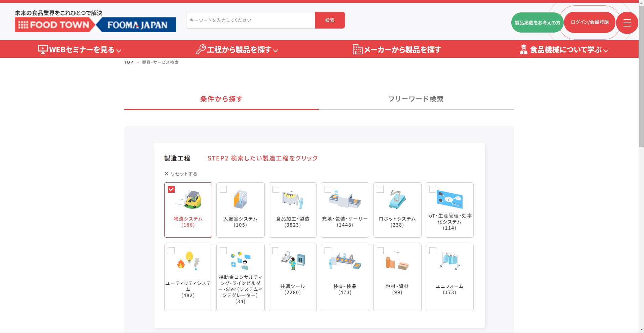This screenshot has height=333, width=644.
Task: Click the building icon beside メーカーから製品を探す
Action: coord(357,49)
